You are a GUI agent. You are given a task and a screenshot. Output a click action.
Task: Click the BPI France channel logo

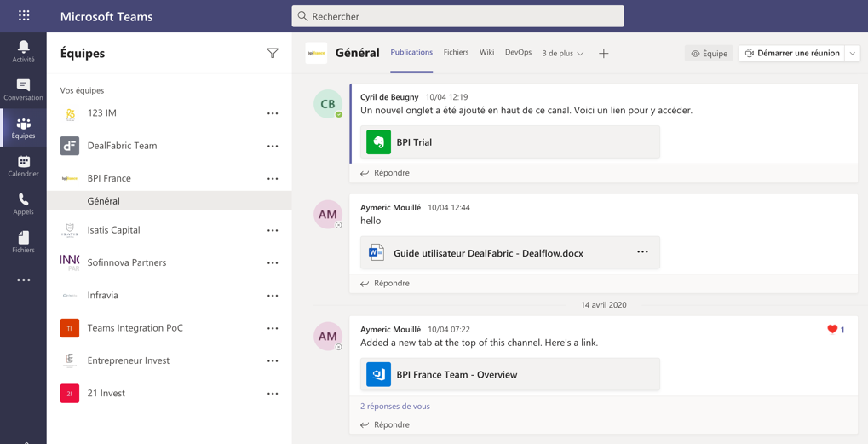click(x=316, y=53)
